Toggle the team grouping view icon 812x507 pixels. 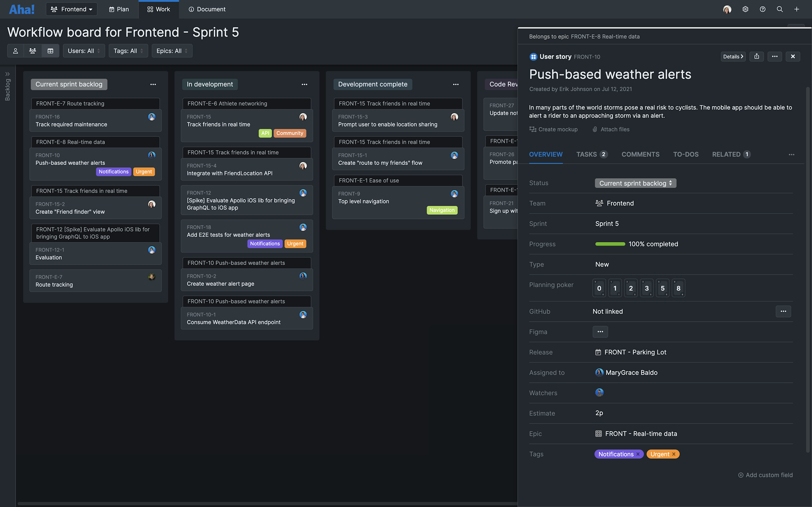[x=32, y=51]
